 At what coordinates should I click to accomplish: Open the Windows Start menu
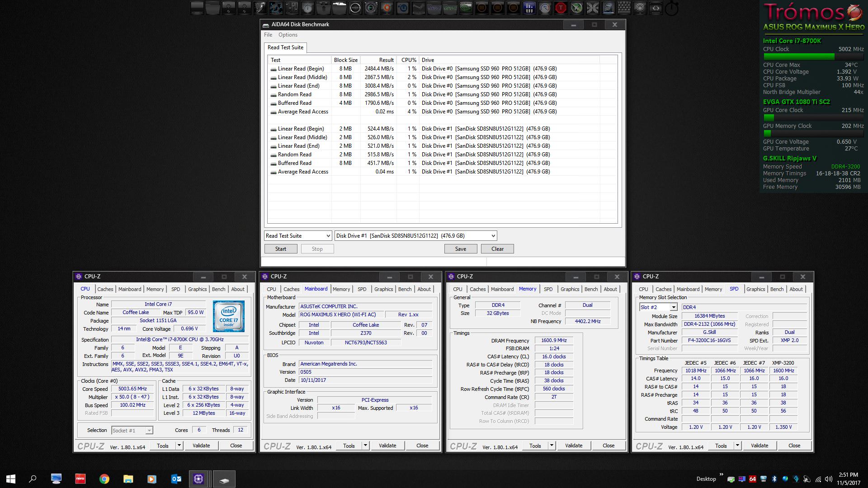pyautogui.click(x=11, y=479)
